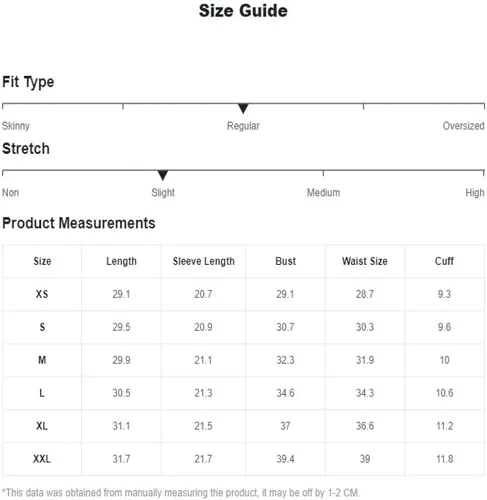Viewport: 487px width, 500px height.
Task: Select the Regular fit label
Action: [243, 126]
